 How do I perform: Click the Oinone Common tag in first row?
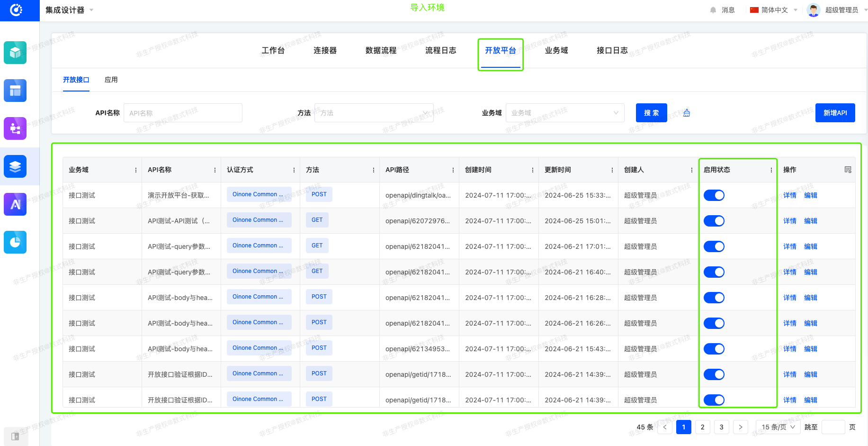259,194
